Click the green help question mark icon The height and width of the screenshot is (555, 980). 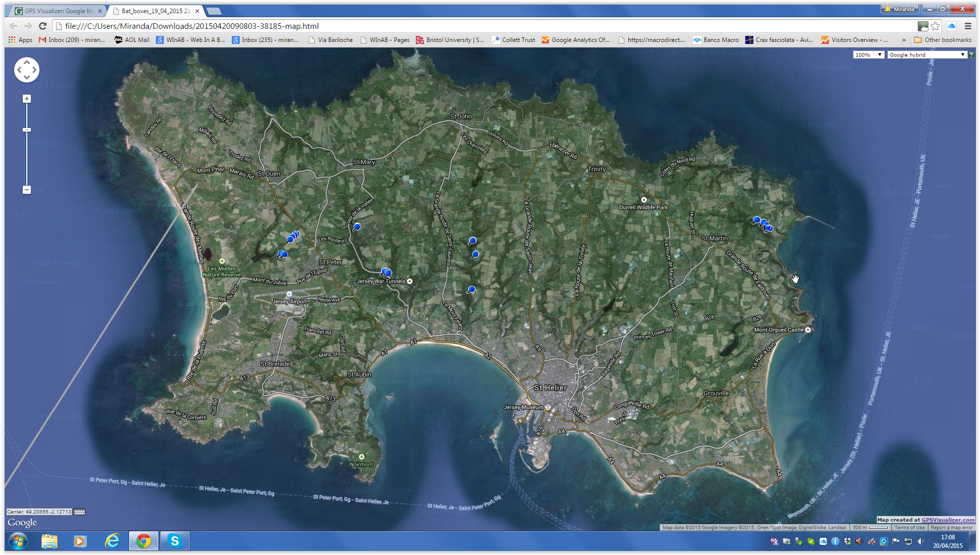[x=971, y=55]
